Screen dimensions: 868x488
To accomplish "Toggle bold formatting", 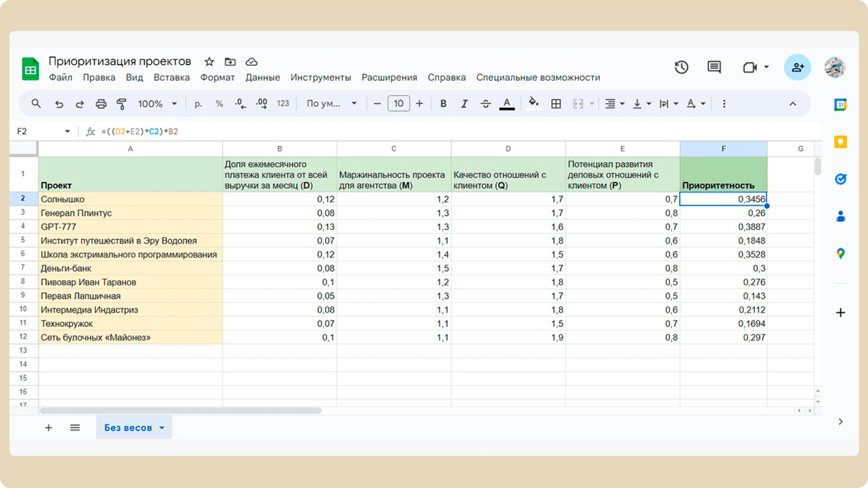I will pyautogui.click(x=443, y=104).
